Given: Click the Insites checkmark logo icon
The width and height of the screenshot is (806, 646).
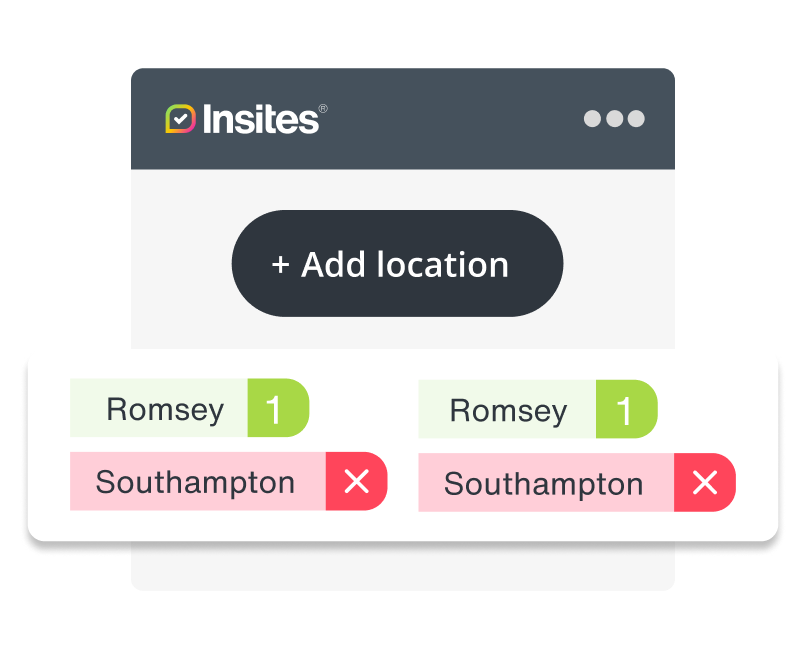Looking at the screenshot, I should click(x=180, y=119).
